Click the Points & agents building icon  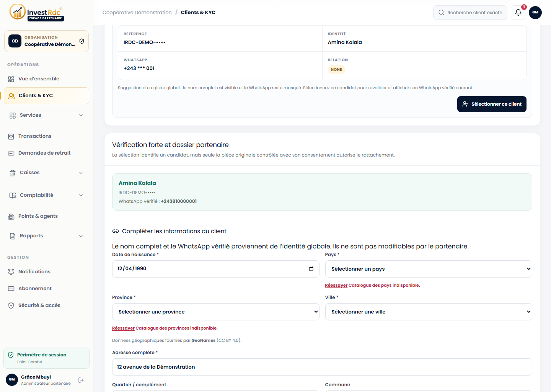point(11,216)
